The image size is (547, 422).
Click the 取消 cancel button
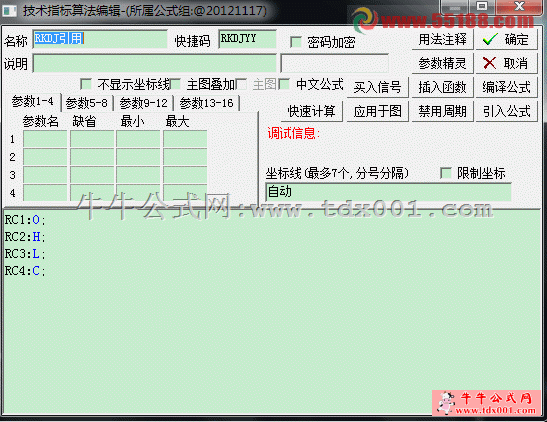point(507,63)
